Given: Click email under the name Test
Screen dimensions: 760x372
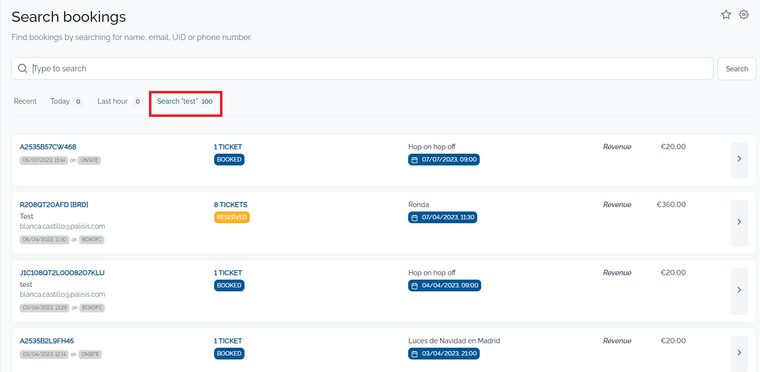Looking at the screenshot, I should (x=63, y=226).
